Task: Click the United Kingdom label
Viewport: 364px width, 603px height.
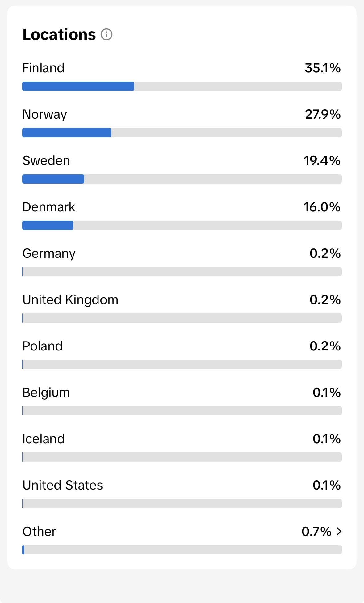Action: (x=70, y=300)
